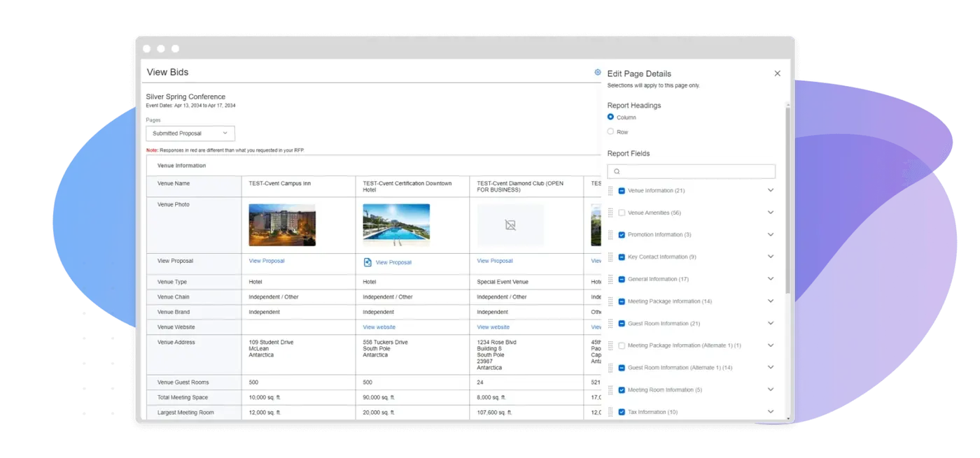The width and height of the screenshot is (980, 458).
Task: Expand the Venue Information field group
Action: [x=771, y=190]
